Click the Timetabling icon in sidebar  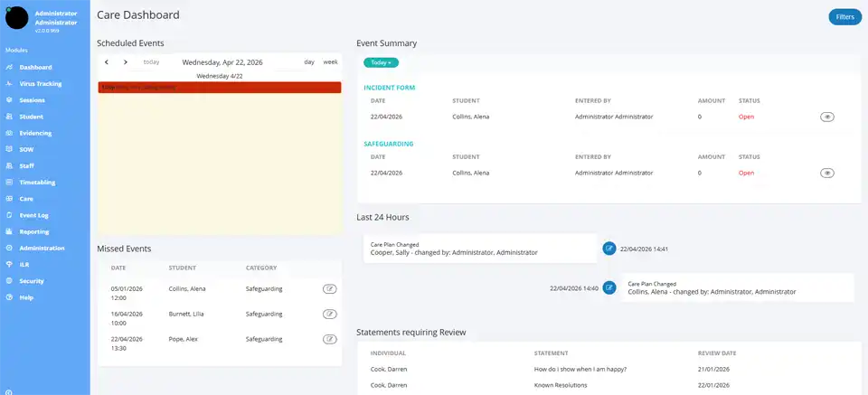pyautogui.click(x=8, y=183)
